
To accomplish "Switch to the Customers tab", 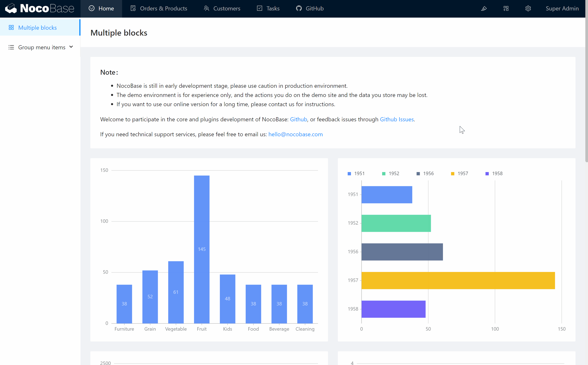I will 226,8.
